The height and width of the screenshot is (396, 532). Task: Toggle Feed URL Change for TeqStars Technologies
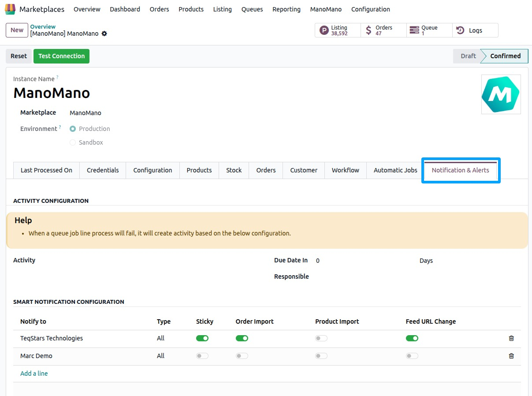click(x=412, y=338)
